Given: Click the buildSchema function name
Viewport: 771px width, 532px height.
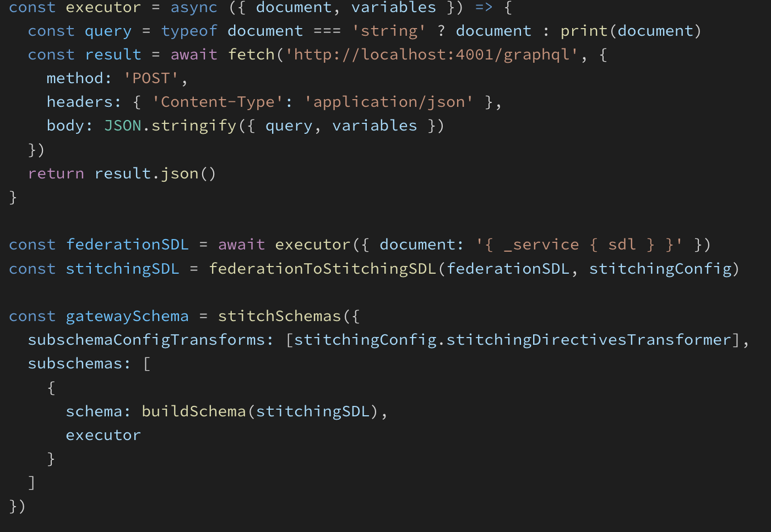Looking at the screenshot, I should [193, 412].
